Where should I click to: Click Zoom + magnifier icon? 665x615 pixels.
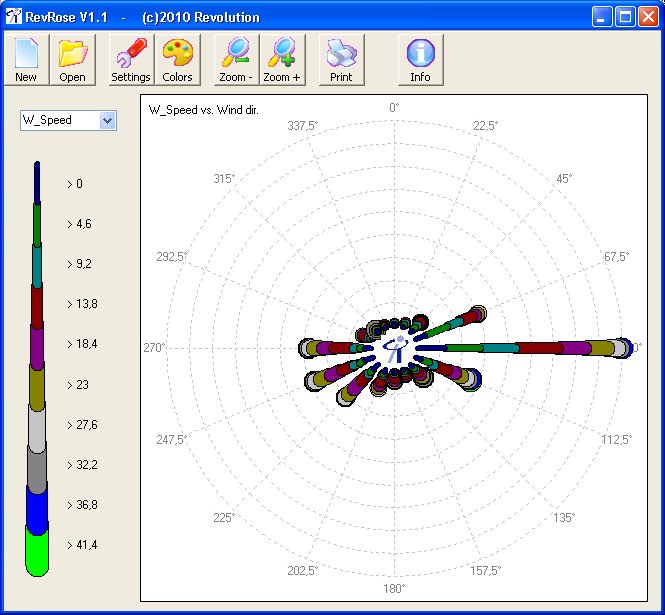[x=282, y=60]
